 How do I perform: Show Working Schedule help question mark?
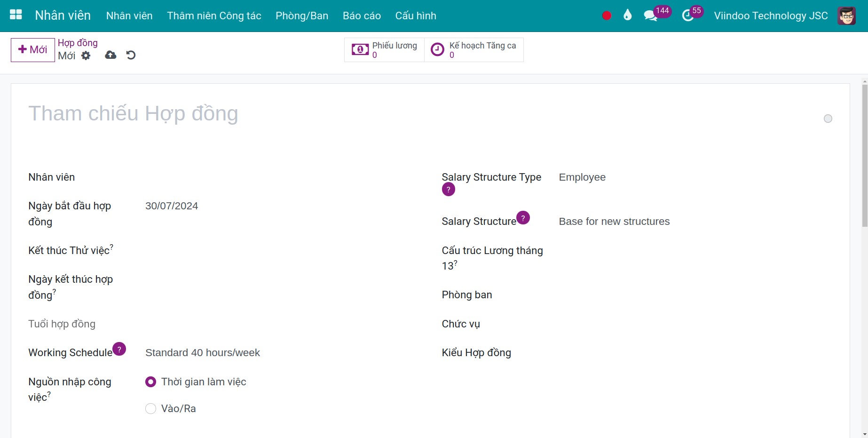click(119, 349)
